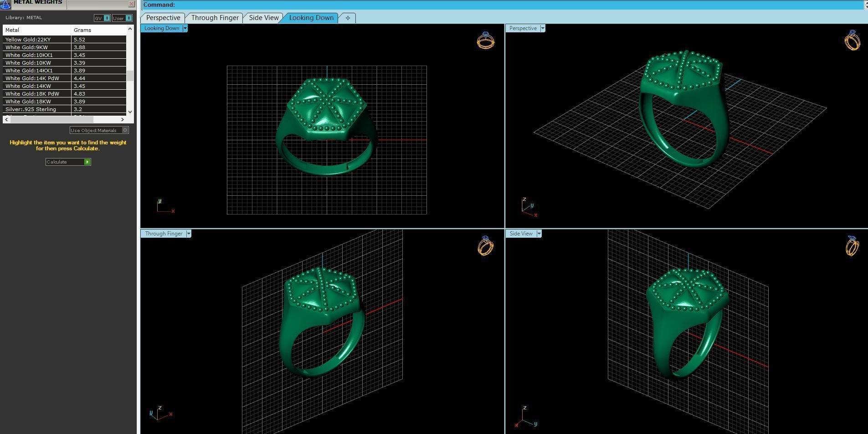Click the Looking Down viewport title
The height and width of the screenshot is (434, 868).
pyautogui.click(x=162, y=28)
